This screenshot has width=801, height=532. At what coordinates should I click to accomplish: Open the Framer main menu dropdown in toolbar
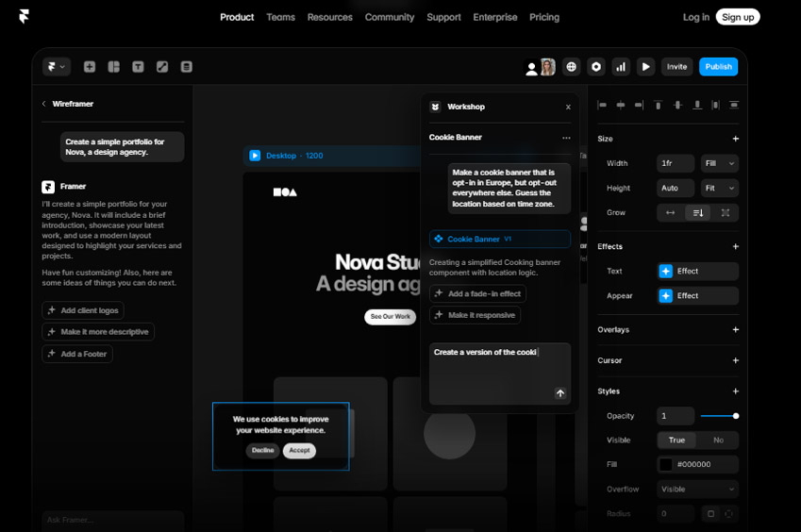[57, 67]
